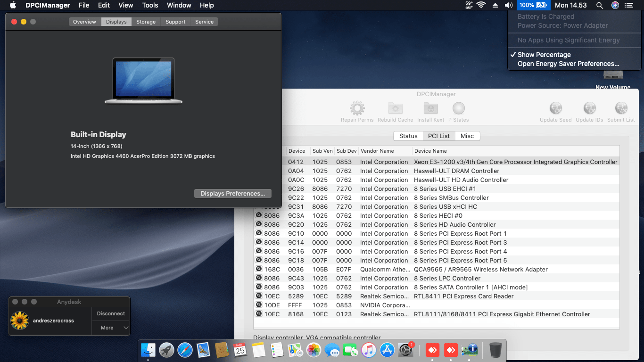Click the Submit List globe icon
This screenshot has height=362, width=644.
click(621, 108)
